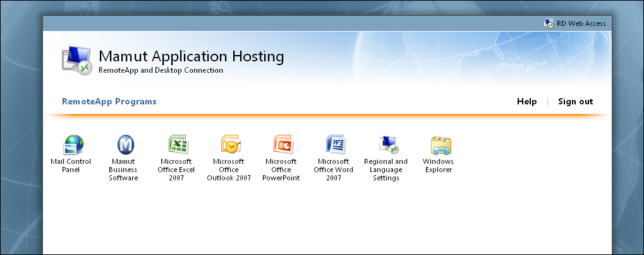Click the "Regional and Language Settings" label

(x=386, y=170)
